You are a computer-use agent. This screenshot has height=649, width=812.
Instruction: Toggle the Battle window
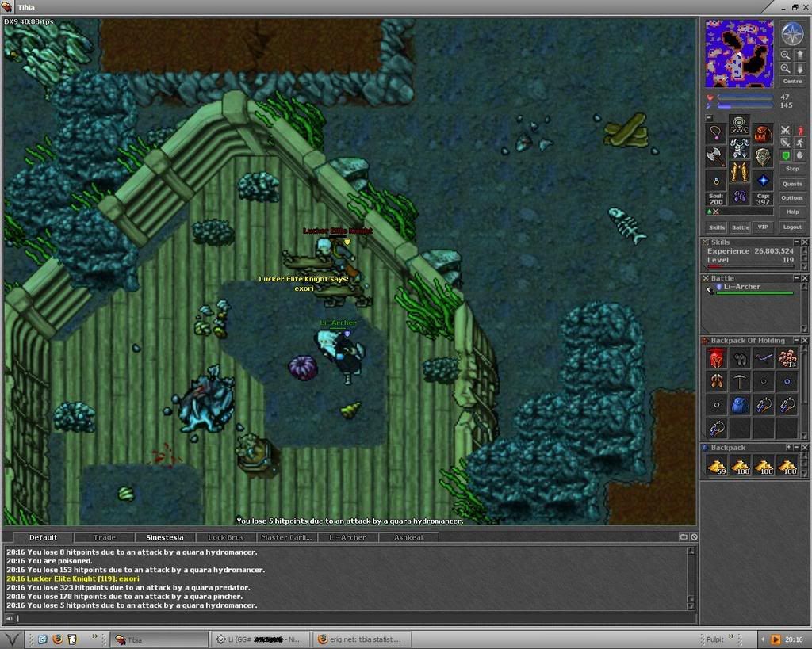tap(740, 227)
